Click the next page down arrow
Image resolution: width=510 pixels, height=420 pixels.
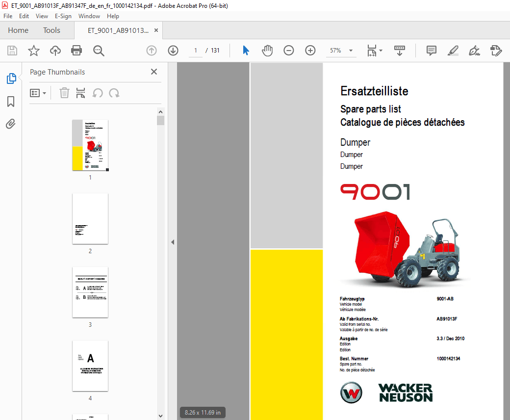pos(173,50)
